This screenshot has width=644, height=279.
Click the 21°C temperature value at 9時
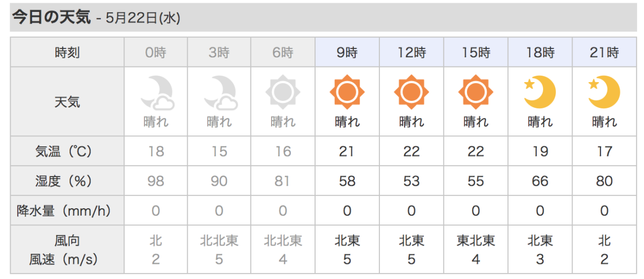point(347,152)
